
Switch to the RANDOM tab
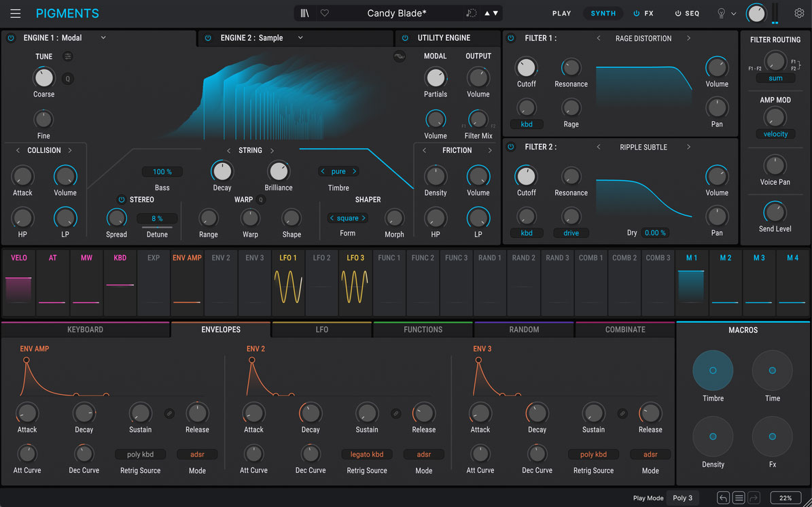coord(524,330)
